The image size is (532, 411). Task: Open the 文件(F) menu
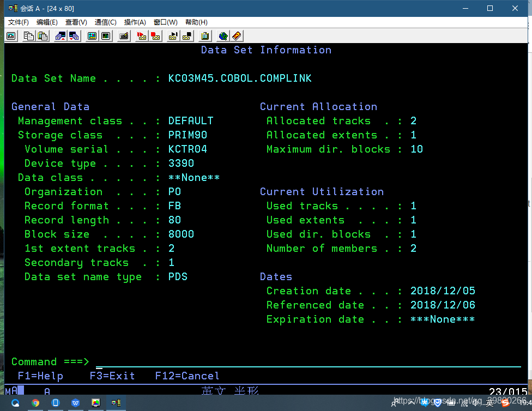tap(19, 22)
